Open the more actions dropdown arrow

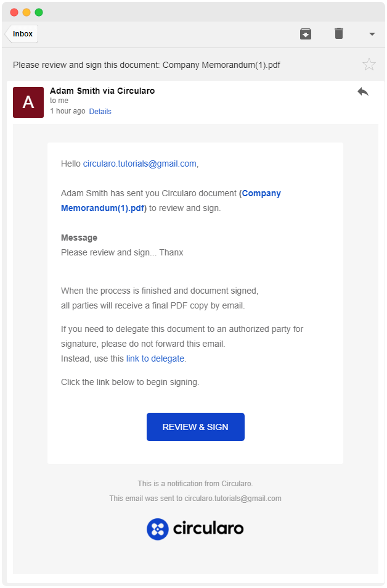point(372,35)
